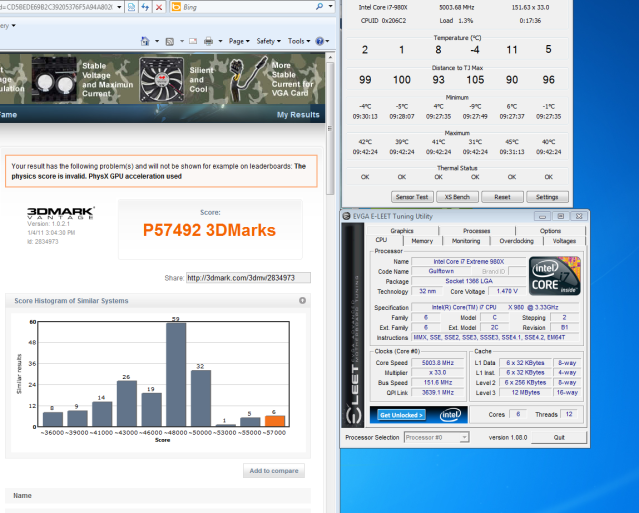Click the Print icon in command bar
The width and height of the screenshot is (639, 513).
[x=207, y=41]
